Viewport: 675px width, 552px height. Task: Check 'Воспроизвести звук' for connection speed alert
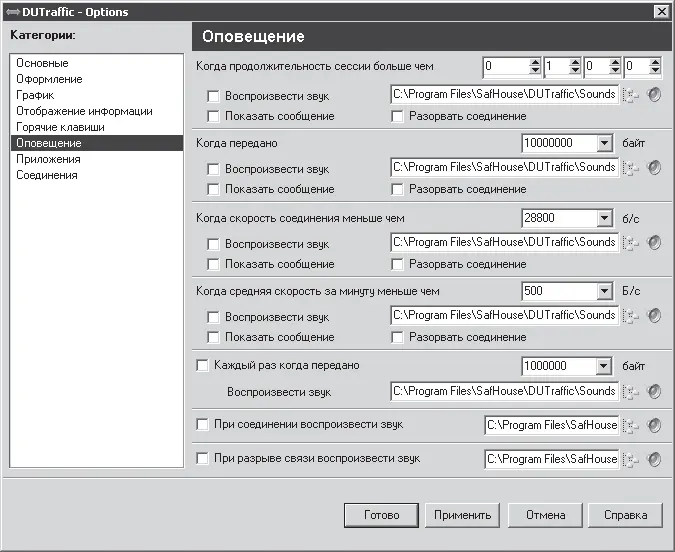click(x=213, y=244)
